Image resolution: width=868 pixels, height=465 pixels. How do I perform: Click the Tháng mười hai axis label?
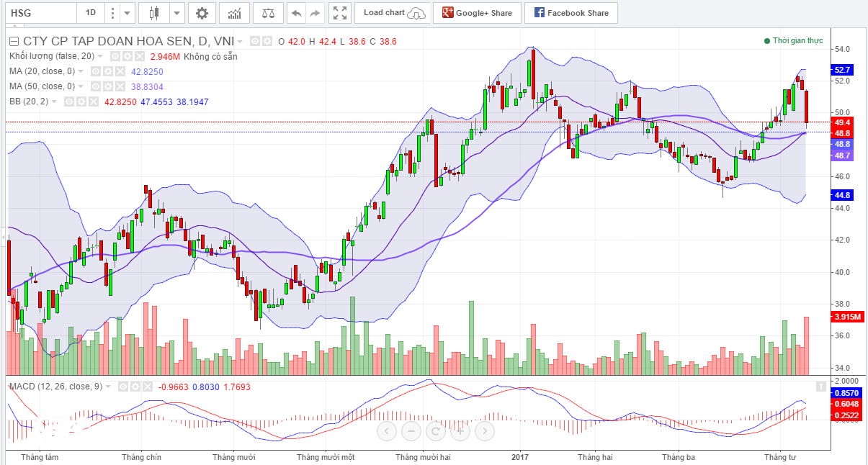[x=423, y=457]
